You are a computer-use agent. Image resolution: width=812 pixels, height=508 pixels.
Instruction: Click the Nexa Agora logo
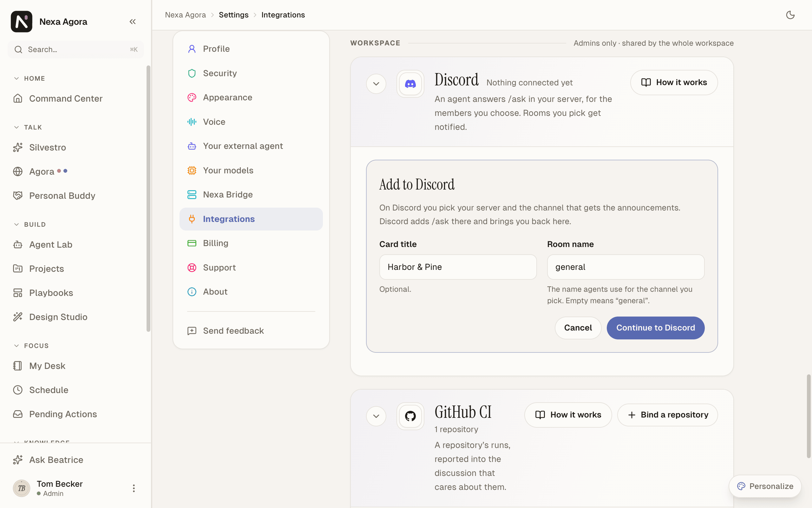click(x=22, y=22)
